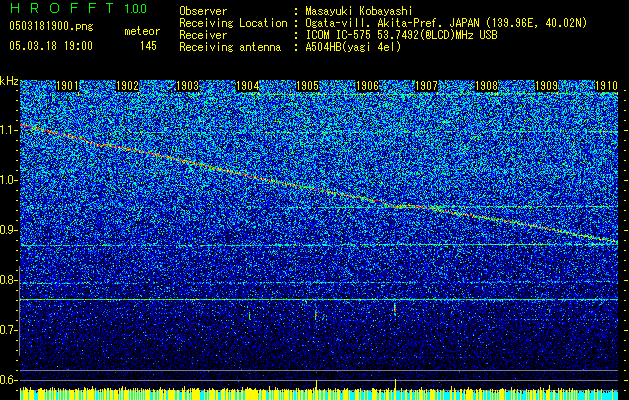Viewport: 629px width, 400px height.
Task: Click the 1902 time marker
Action: [127, 86]
